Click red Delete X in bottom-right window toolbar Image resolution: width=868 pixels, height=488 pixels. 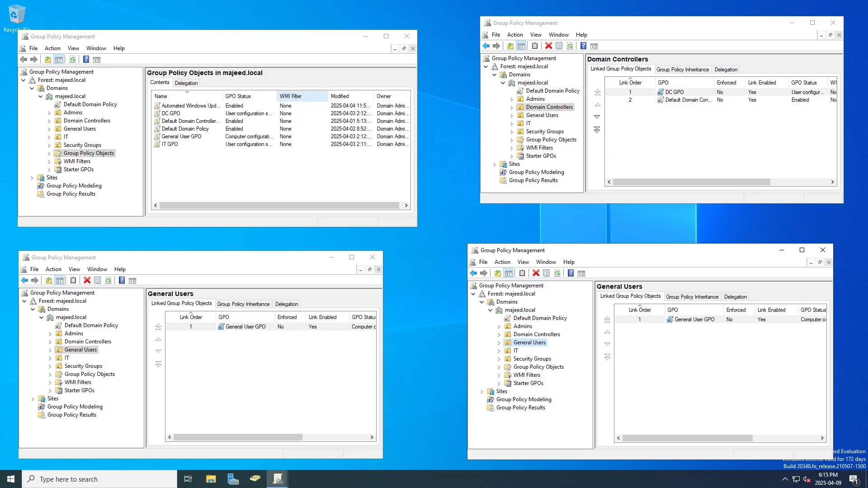pyautogui.click(x=536, y=273)
